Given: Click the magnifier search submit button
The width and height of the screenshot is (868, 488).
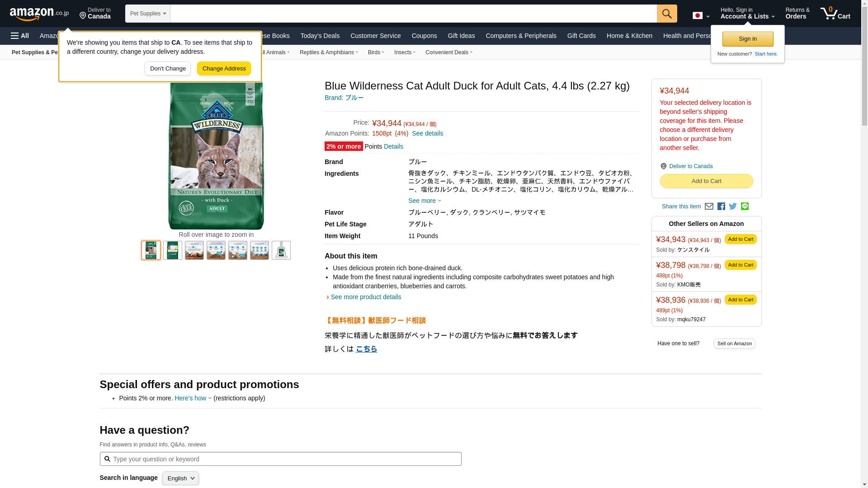Looking at the screenshot, I should tap(667, 14).
